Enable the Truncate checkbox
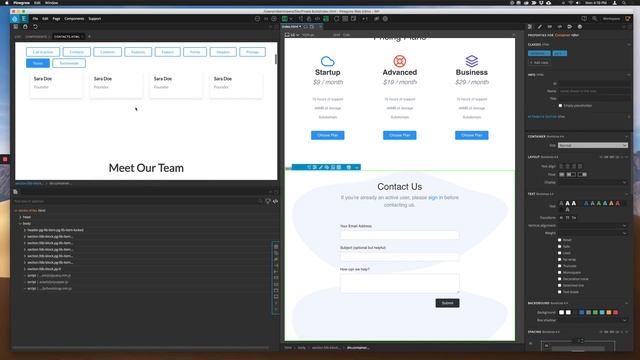The height and width of the screenshot is (360, 640). tap(560, 266)
